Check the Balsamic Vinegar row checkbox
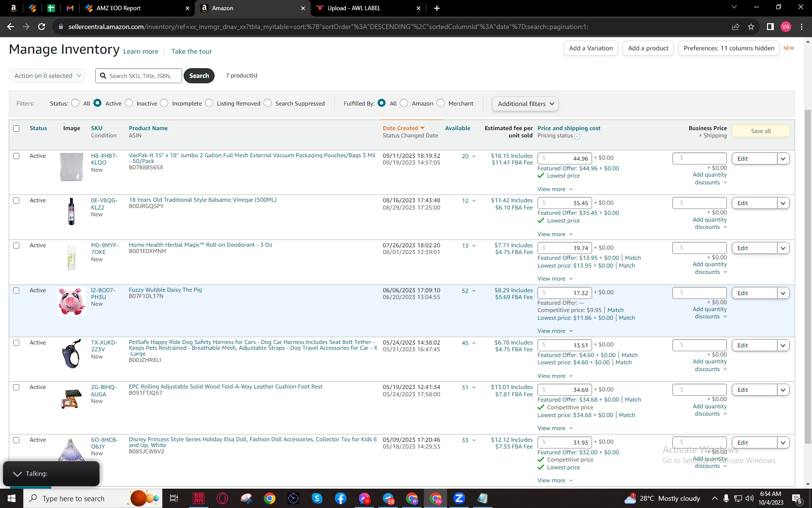This screenshot has height=508, width=812. (16, 200)
